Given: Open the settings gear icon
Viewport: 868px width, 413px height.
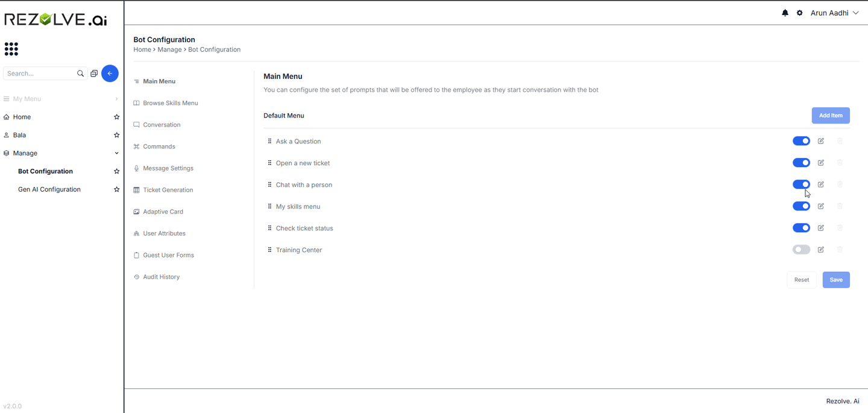Looking at the screenshot, I should click(800, 13).
